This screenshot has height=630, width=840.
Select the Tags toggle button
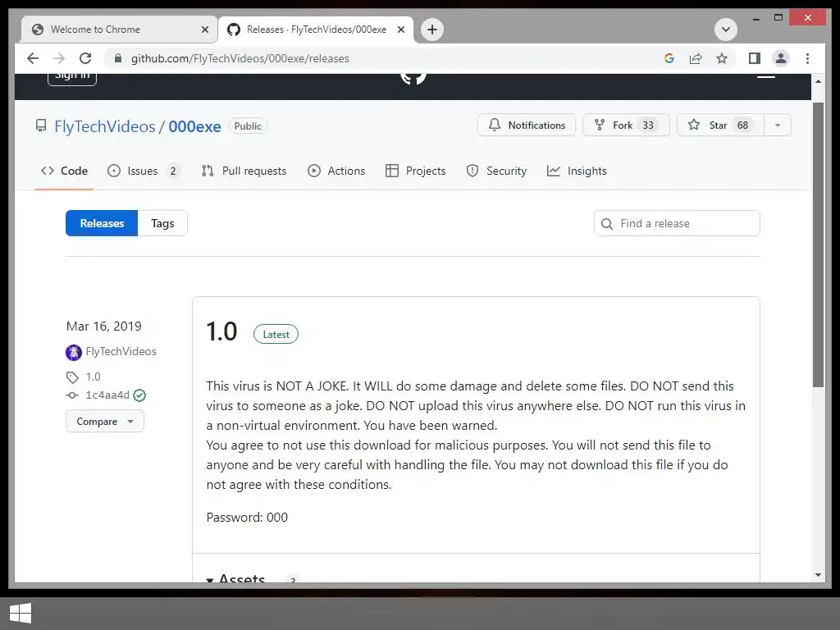point(162,223)
